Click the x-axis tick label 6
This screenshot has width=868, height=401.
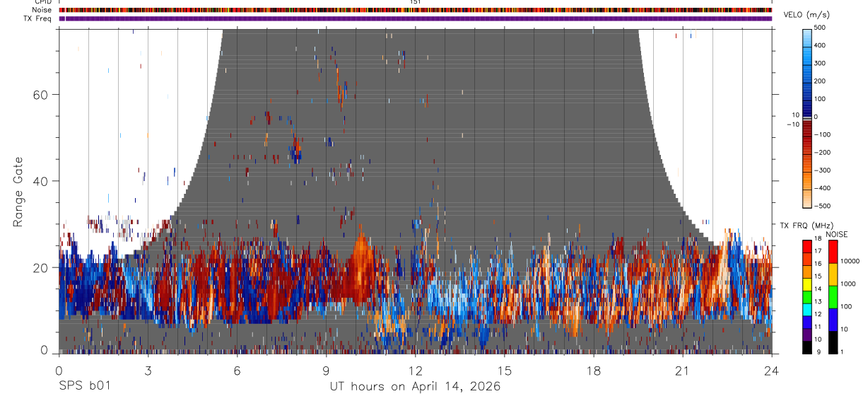pyautogui.click(x=237, y=371)
